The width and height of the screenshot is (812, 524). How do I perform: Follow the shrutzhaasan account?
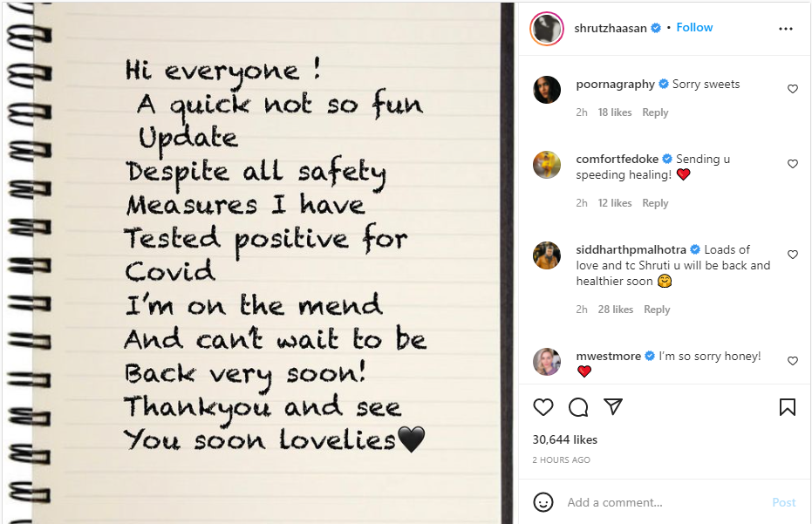(x=694, y=28)
